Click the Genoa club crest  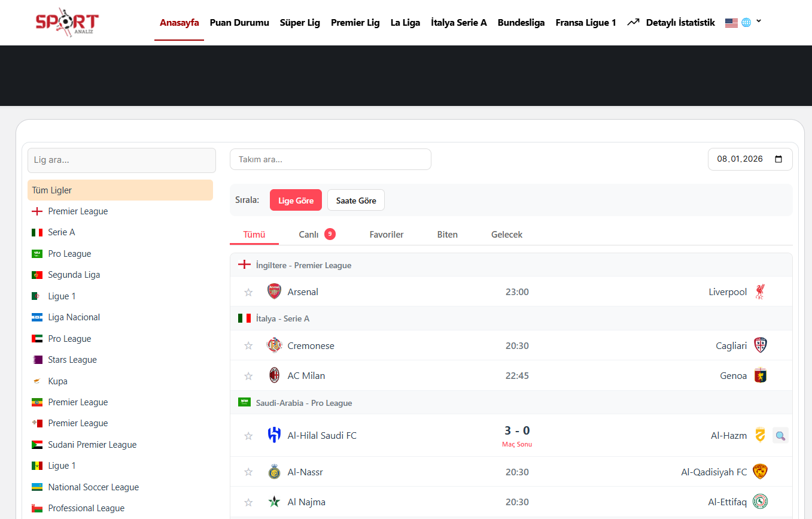760,375
